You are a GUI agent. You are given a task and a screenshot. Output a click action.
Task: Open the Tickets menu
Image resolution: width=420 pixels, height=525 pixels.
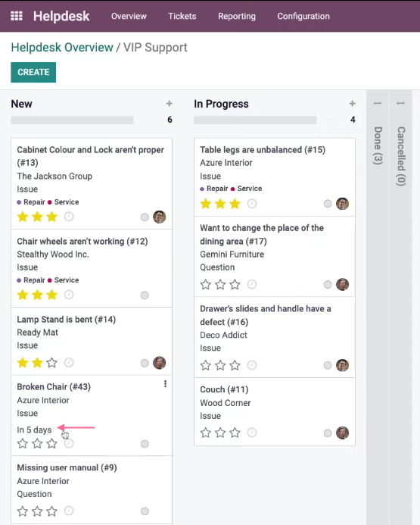pyautogui.click(x=182, y=16)
